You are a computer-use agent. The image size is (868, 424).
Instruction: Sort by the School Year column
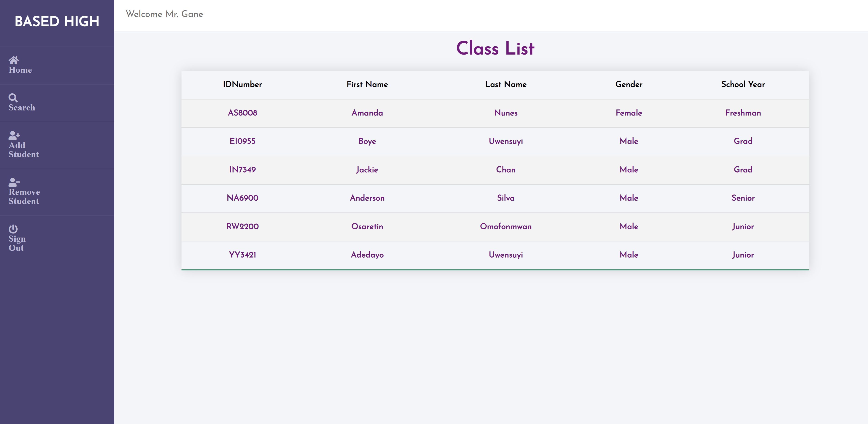(743, 84)
